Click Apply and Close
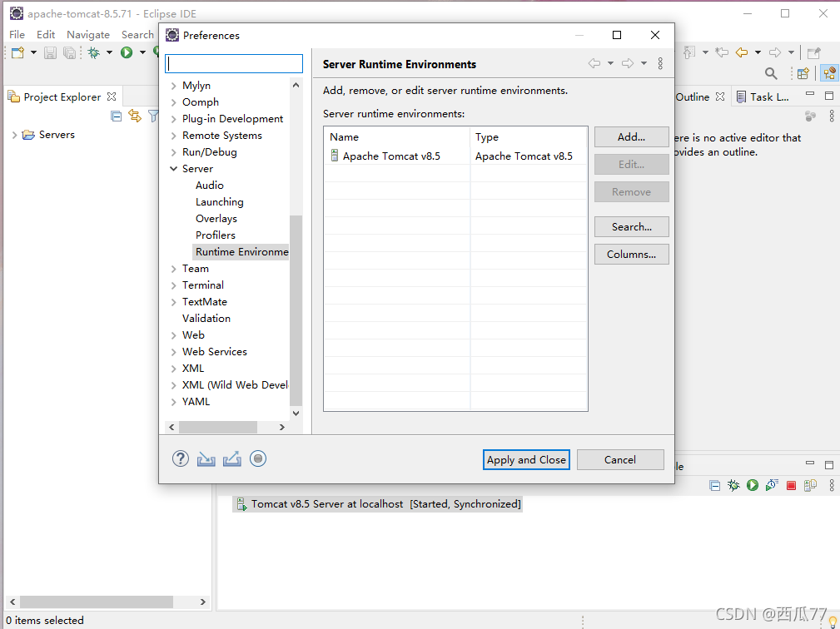 point(526,460)
